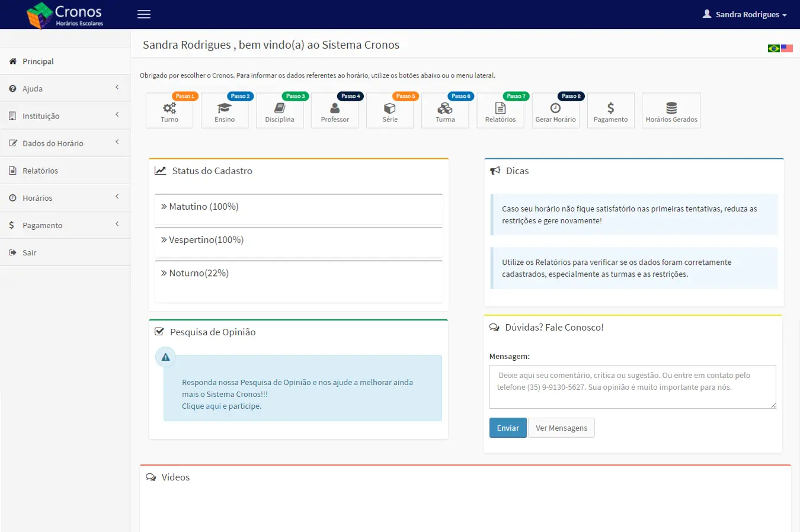800x532 pixels.
Task: Expand the Horários sidebar menu
Action: click(x=65, y=197)
